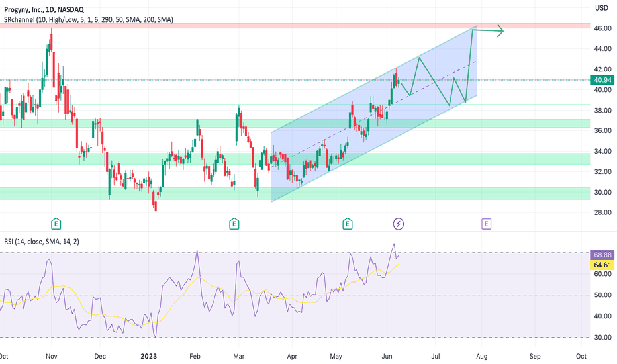Click the 34.00 price axis label

[602, 151]
